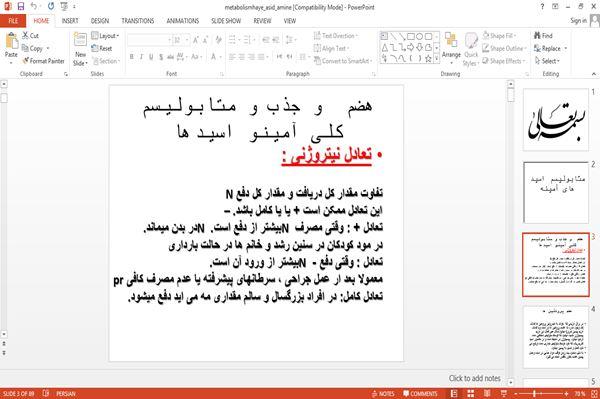Clear all formatting
This screenshot has width=600, height=399.
(x=218, y=40)
